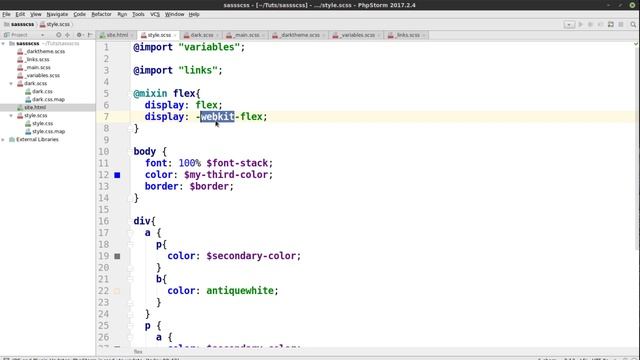This screenshot has width=640, height=360.
Task: Open the Tools menu
Action: (x=138, y=14)
